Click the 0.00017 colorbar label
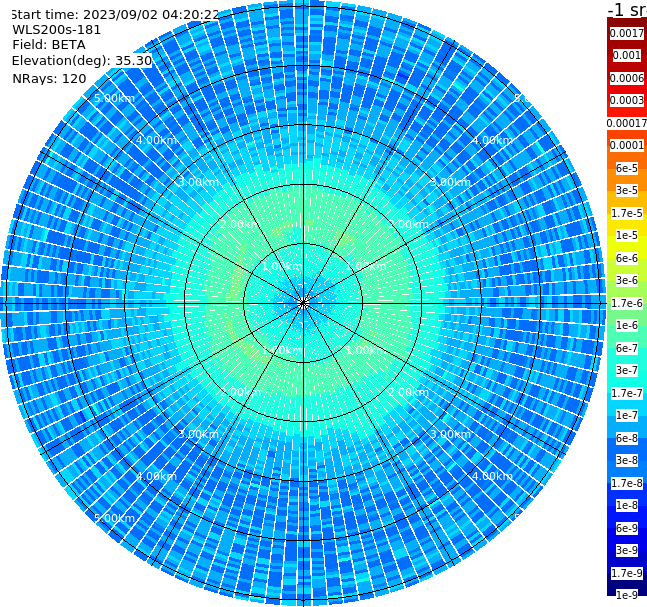The height and width of the screenshot is (607, 647). tap(627, 123)
